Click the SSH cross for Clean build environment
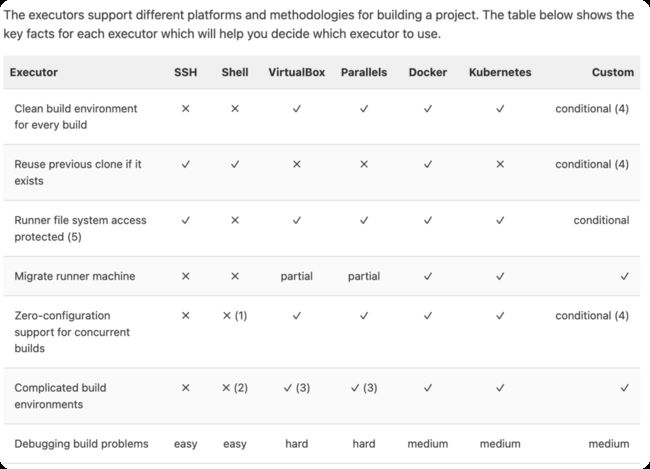This screenshot has width=650, height=469. point(185,109)
